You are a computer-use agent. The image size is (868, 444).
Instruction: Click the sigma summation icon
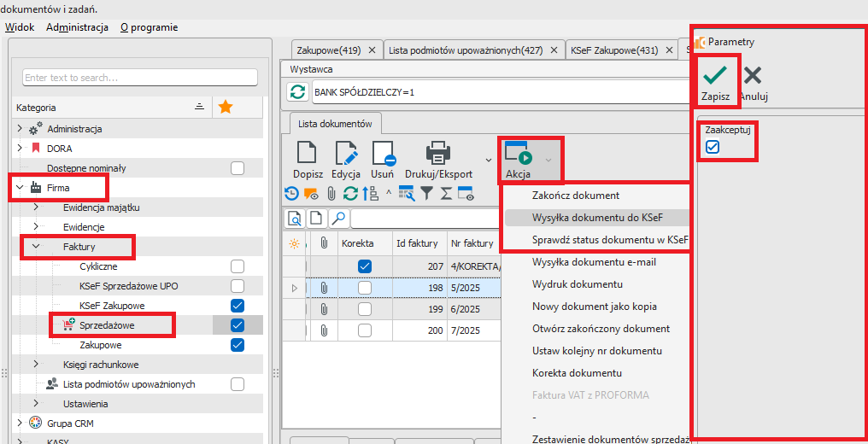coord(446,194)
